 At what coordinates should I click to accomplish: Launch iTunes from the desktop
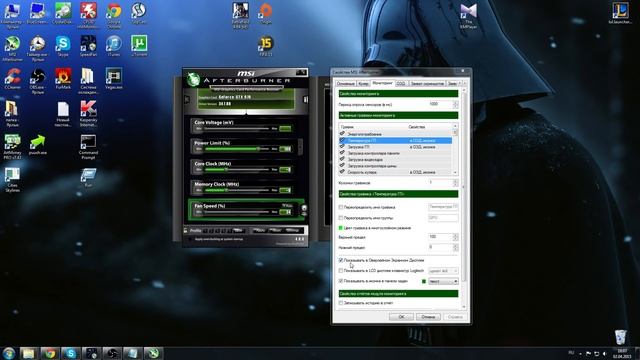click(113, 46)
